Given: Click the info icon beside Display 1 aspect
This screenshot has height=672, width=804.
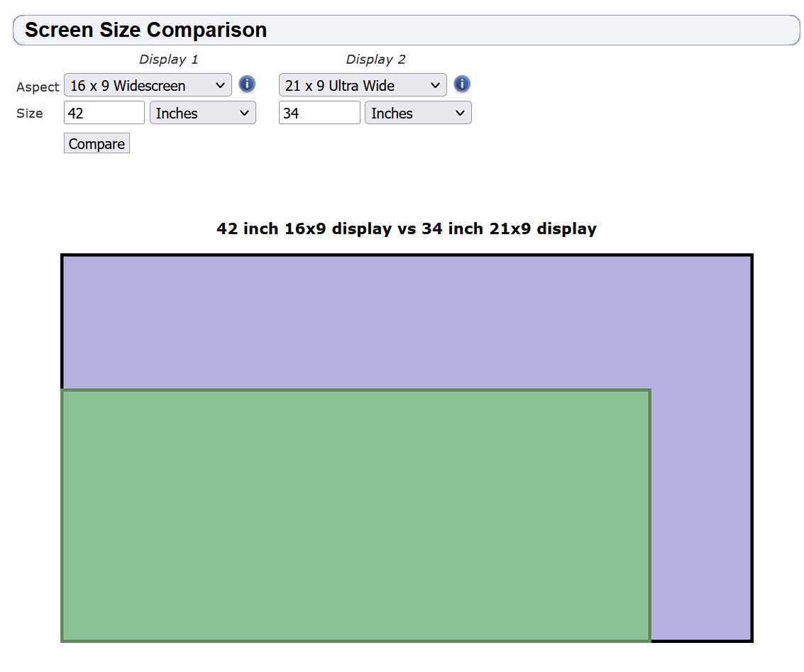Looking at the screenshot, I should click(247, 84).
